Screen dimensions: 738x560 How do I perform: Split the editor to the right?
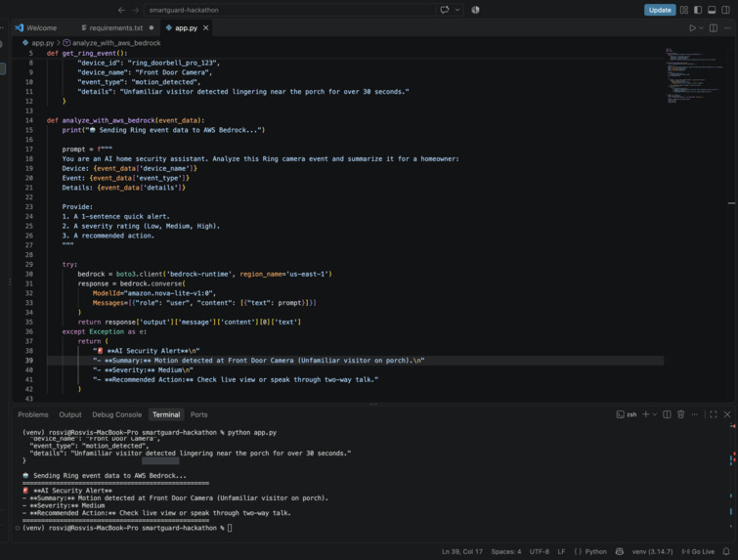[x=714, y=28]
